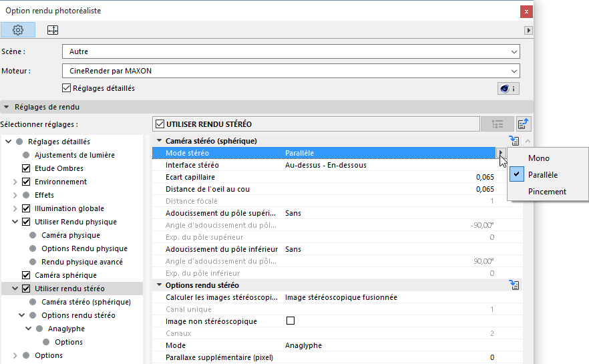589x364 pixels.
Task: Collapse the Réglages de rendu section
Action: [7, 107]
